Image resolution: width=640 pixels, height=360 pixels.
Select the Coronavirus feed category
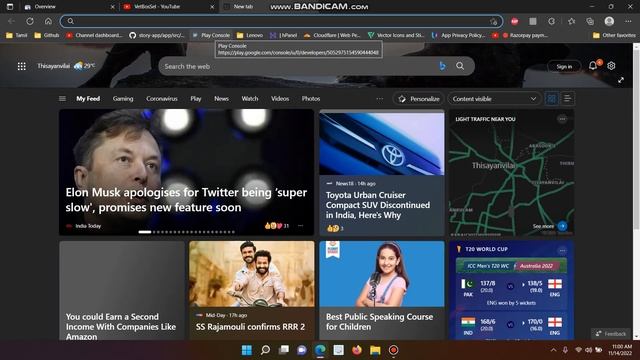162,98
